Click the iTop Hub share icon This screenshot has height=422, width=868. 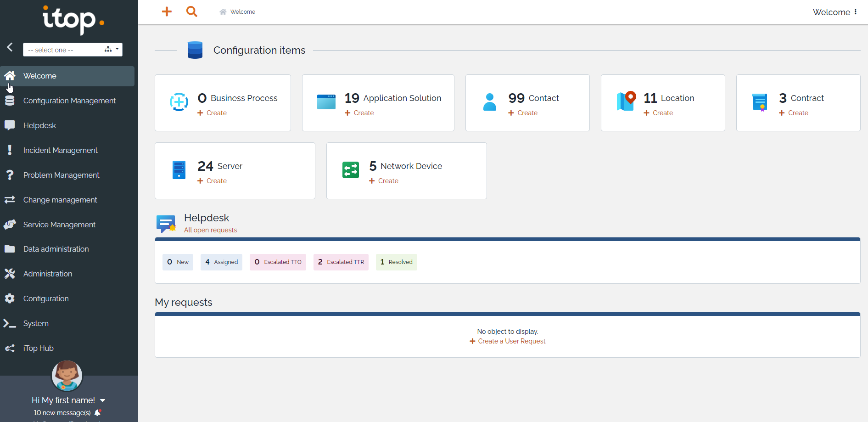point(10,348)
